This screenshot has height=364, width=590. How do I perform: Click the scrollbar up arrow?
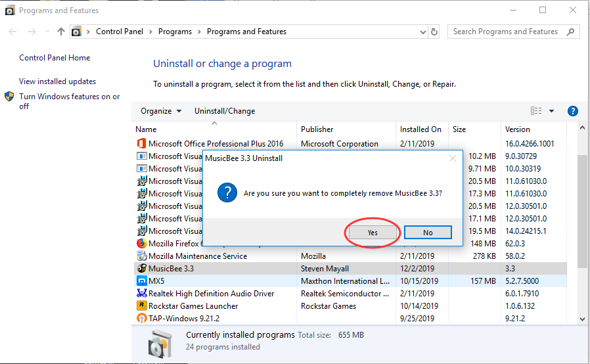point(582,128)
